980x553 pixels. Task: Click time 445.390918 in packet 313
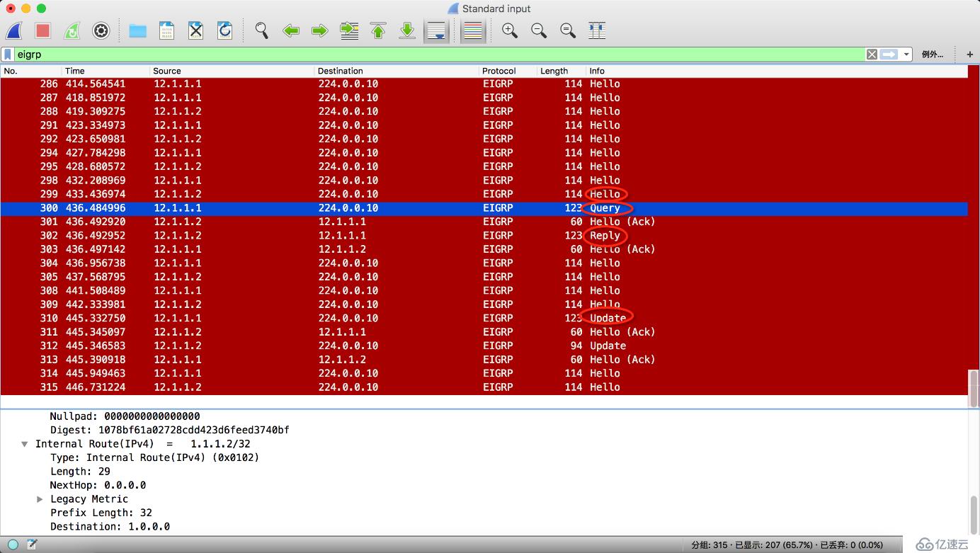coord(96,360)
